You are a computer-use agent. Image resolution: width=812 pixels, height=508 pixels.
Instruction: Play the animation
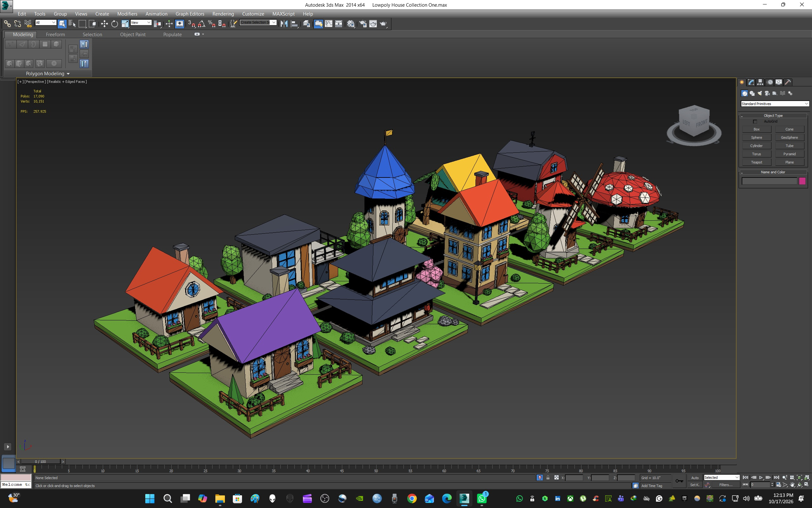pos(761,478)
